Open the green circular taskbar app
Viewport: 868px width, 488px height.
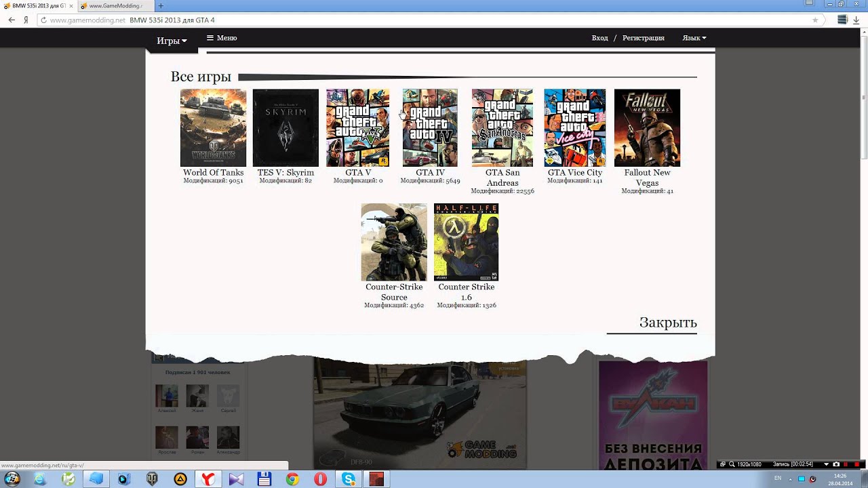coord(68,479)
